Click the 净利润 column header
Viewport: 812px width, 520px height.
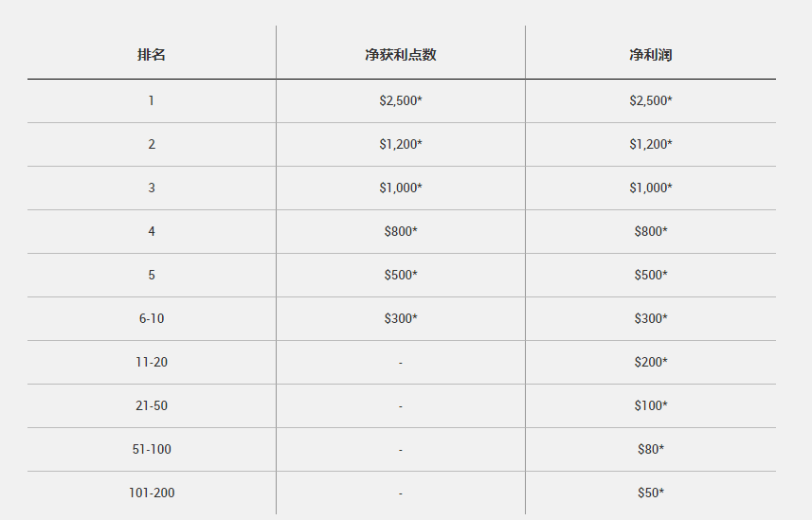pyautogui.click(x=650, y=55)
